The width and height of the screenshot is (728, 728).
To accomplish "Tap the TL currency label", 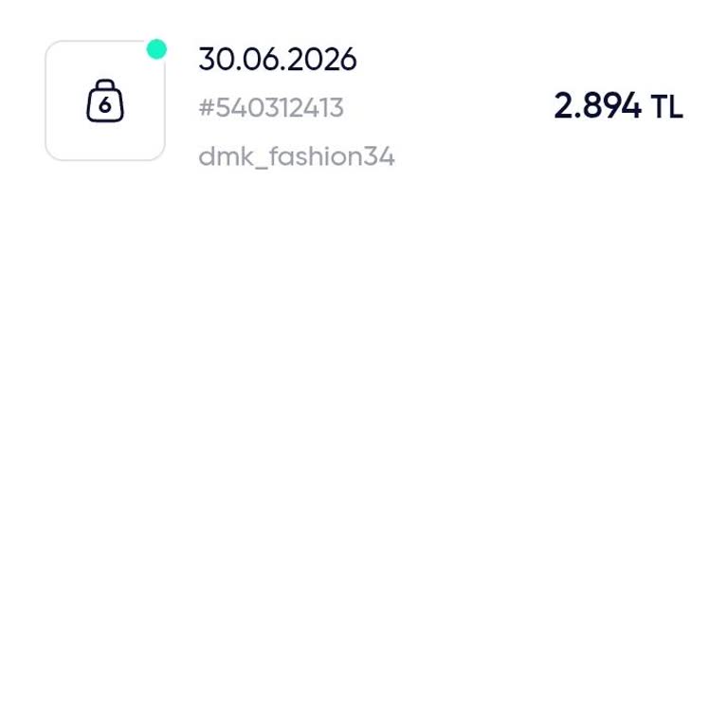I will 666,107.
